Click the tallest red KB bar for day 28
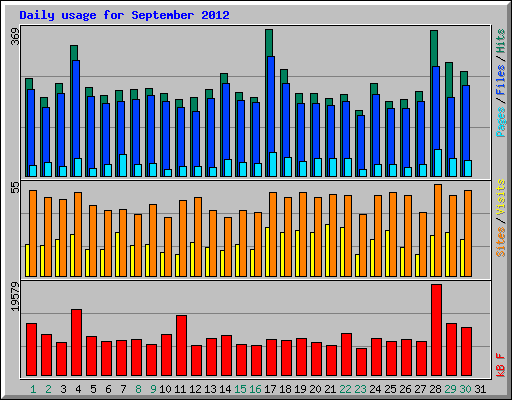Image resolution: width=512 pixels, height=400 pixels. [x=436, y=330]
